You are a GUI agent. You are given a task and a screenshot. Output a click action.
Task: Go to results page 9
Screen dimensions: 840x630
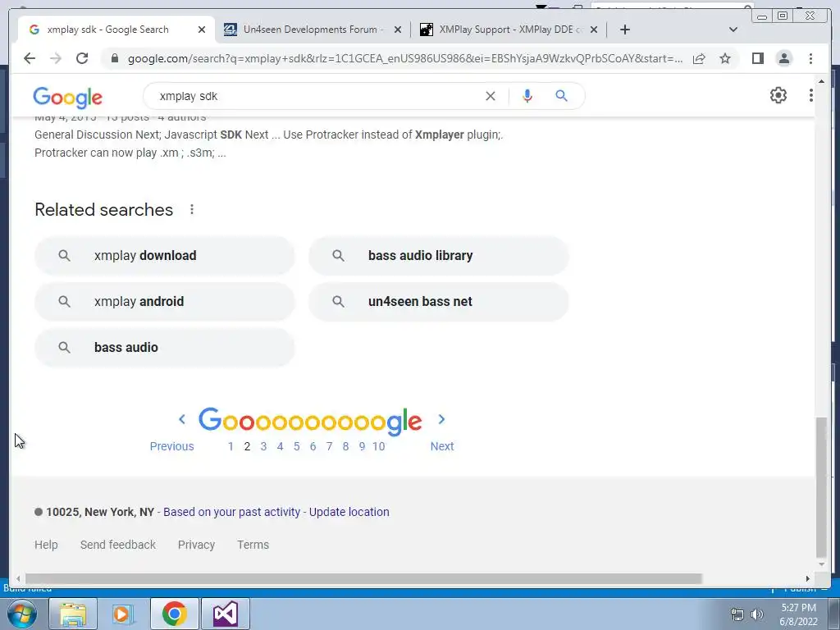(x=362, y=446)
